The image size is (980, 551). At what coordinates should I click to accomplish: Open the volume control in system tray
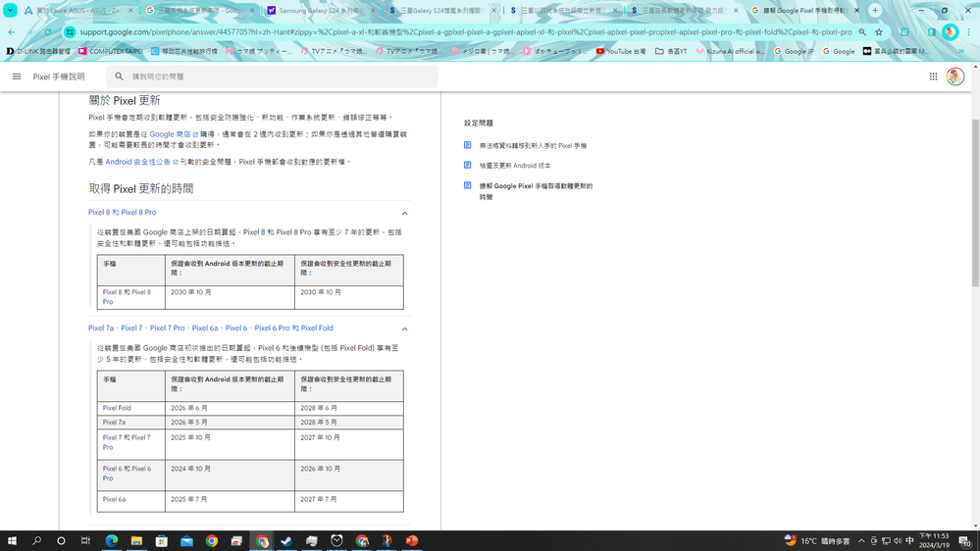tap(898, 541)
